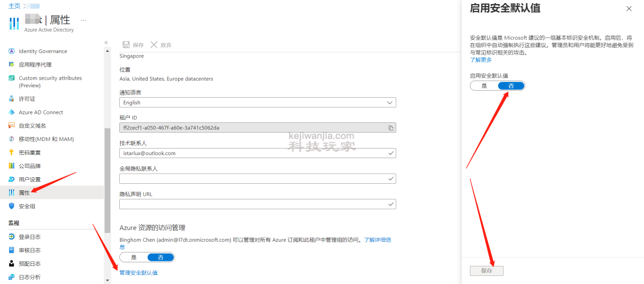Viewport: 644px width, 284px height.
Task: Click the 管理安全默认值 link
Action: click(x=138, y=272)
